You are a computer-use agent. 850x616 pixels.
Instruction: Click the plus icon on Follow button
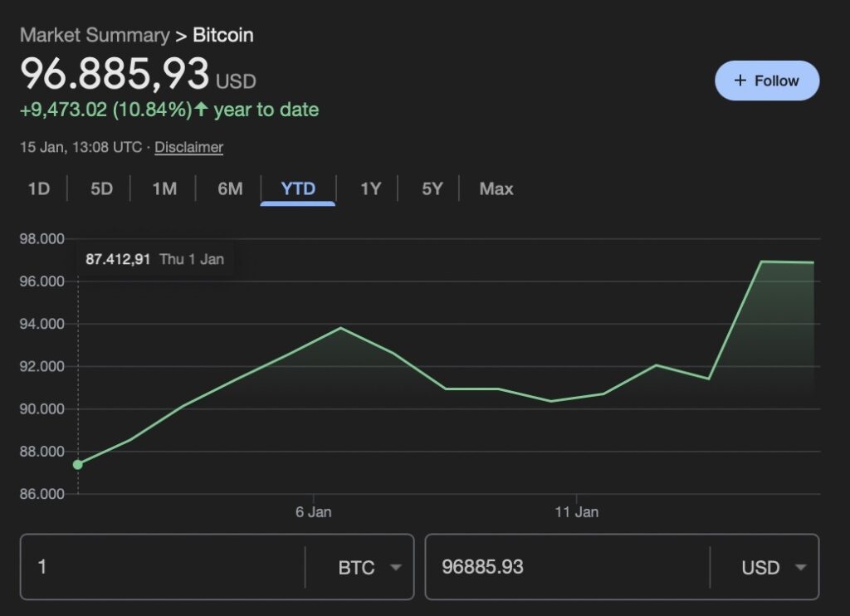click(741, 81)
